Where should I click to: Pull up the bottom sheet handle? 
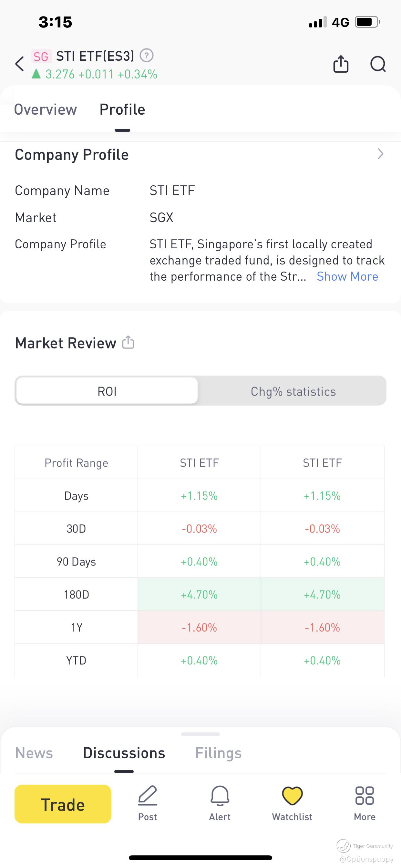coord(200,734)
